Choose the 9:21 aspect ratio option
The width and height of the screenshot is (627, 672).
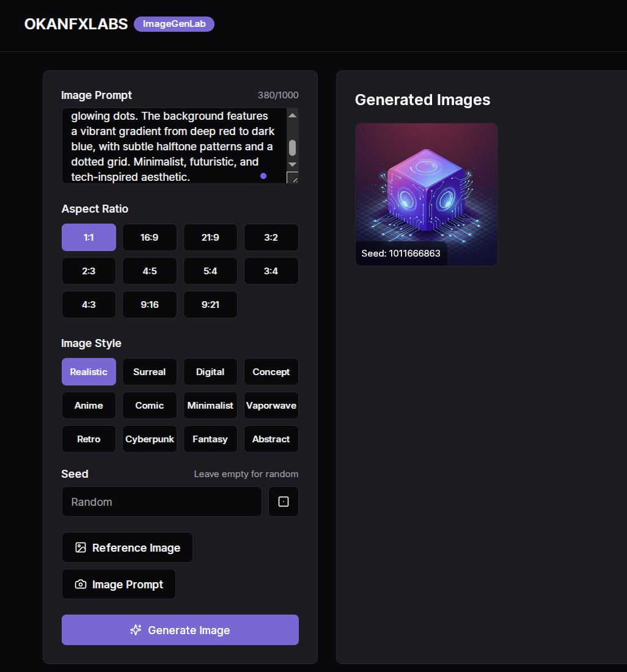(210, 304)
